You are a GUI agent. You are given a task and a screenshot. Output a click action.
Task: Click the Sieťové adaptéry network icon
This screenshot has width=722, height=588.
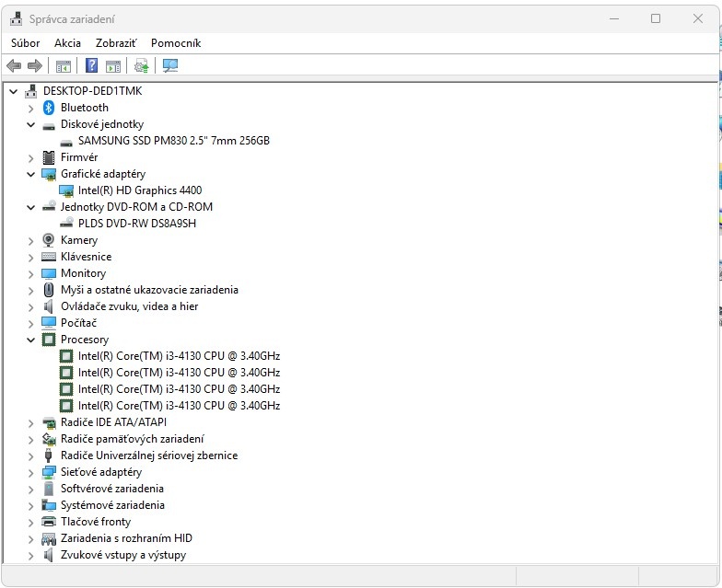tap(49, 472)
